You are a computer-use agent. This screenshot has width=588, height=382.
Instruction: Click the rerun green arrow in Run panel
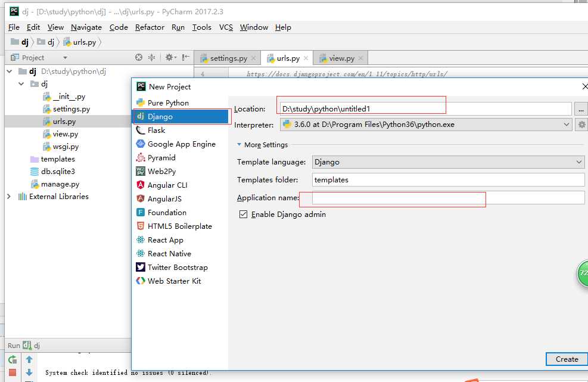coord(13,360)
